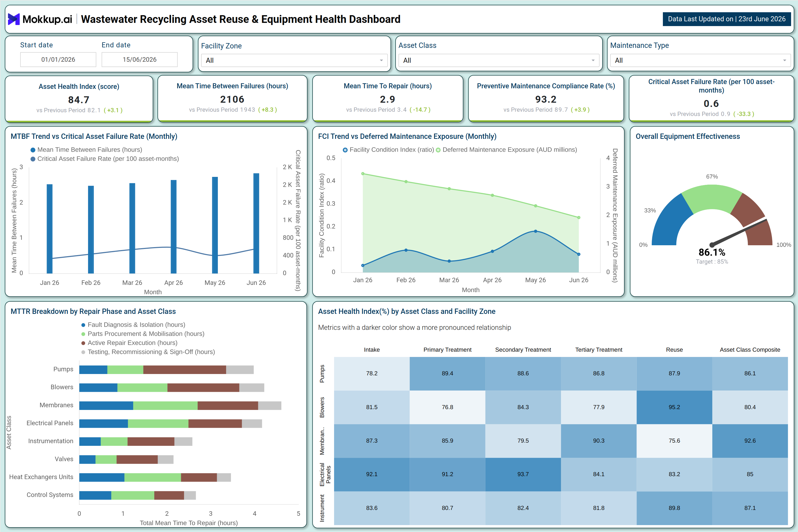Click the Reuse column header
The height and width of the screenshot is (532, 798).
pyautogui.click(x=675, y=350)
